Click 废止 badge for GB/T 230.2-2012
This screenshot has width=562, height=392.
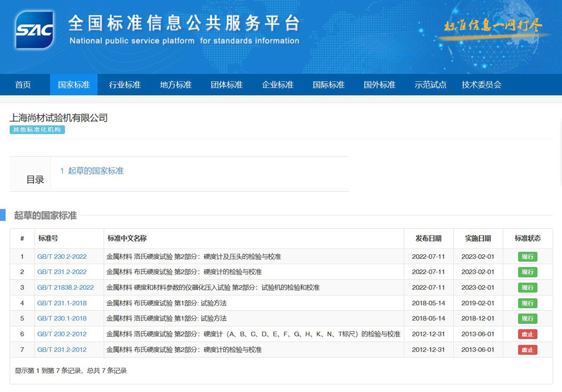[x=528, y=334]
